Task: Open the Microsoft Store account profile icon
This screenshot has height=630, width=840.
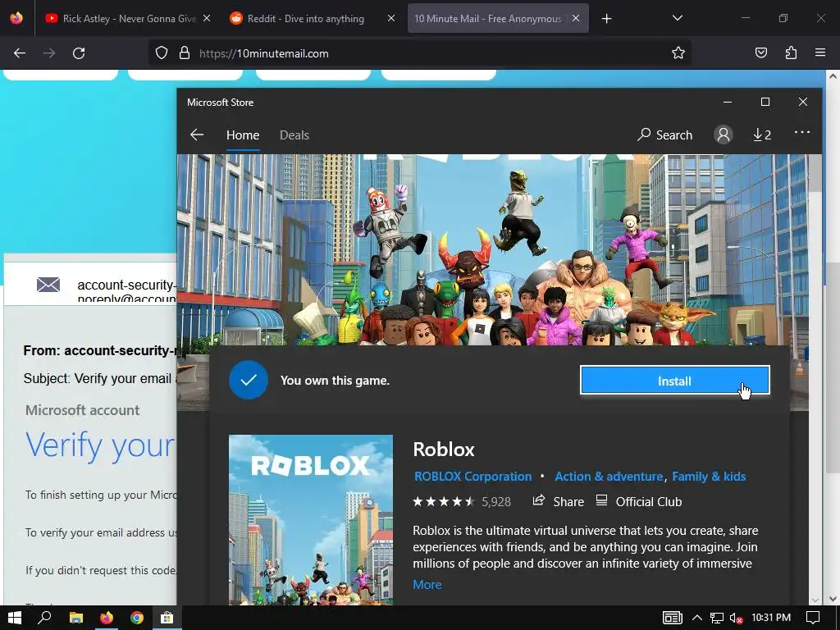Action: (723, 135)
